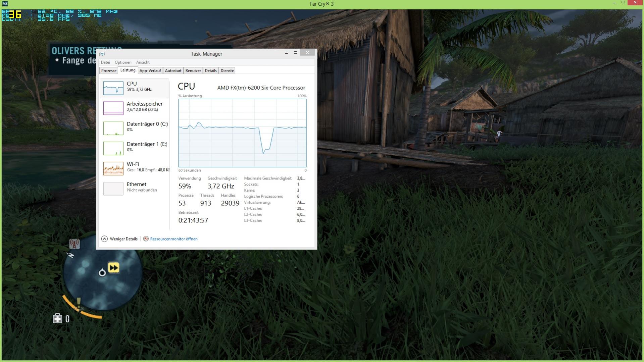
Task: Open the Ansicht menu
Action: [x=143, y=62]
